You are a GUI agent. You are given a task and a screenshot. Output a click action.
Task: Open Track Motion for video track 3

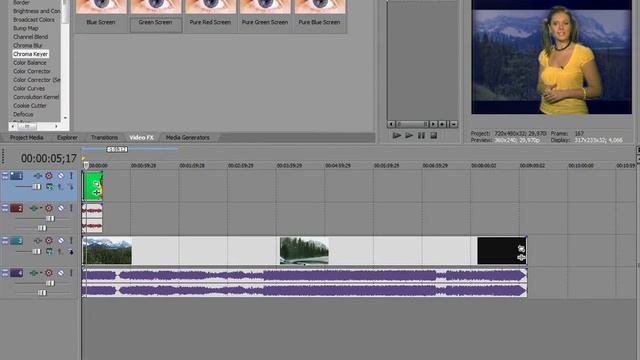38,241
